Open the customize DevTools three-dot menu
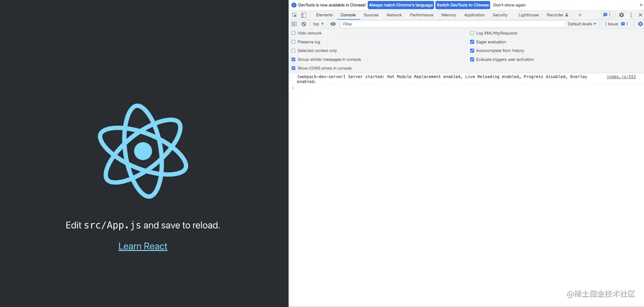The image size is (644, 307). (631, 15)
